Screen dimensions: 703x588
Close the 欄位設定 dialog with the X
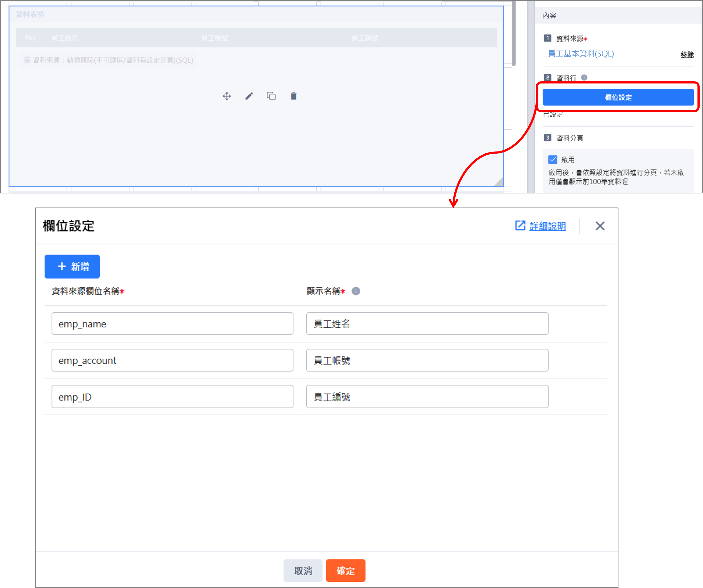point(600,226)
